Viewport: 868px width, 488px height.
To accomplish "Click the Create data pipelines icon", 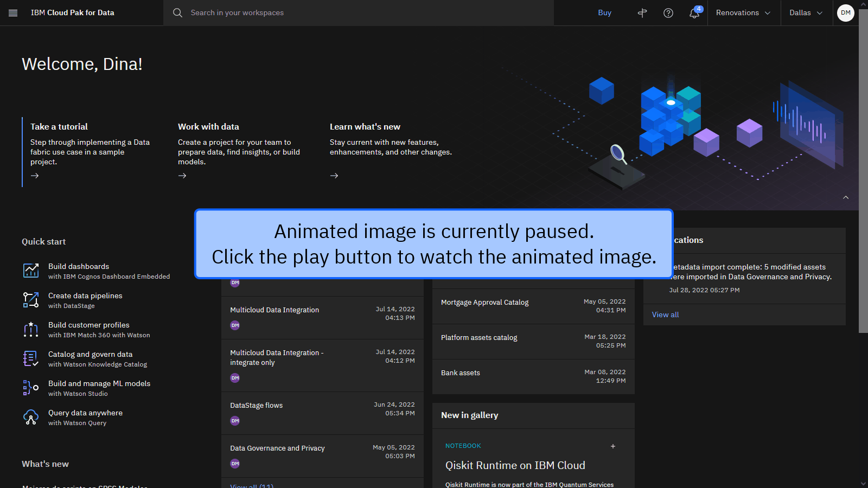I will point(31,300).
